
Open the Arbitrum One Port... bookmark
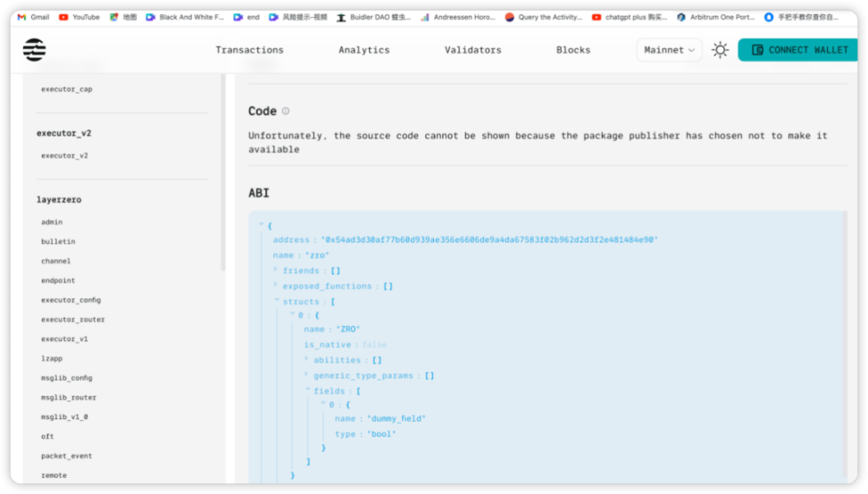(x=715, y=17)
